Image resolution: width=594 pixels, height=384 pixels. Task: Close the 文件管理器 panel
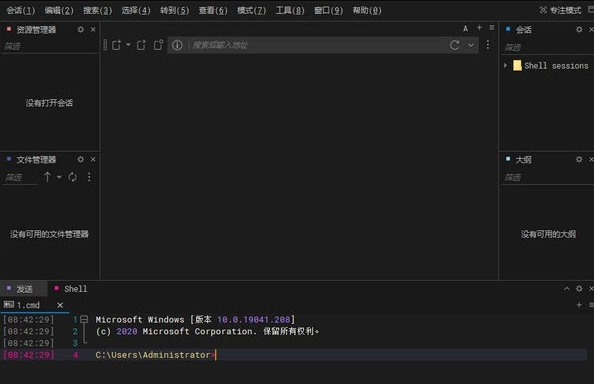pyautogui.click(x=93, y=159)
